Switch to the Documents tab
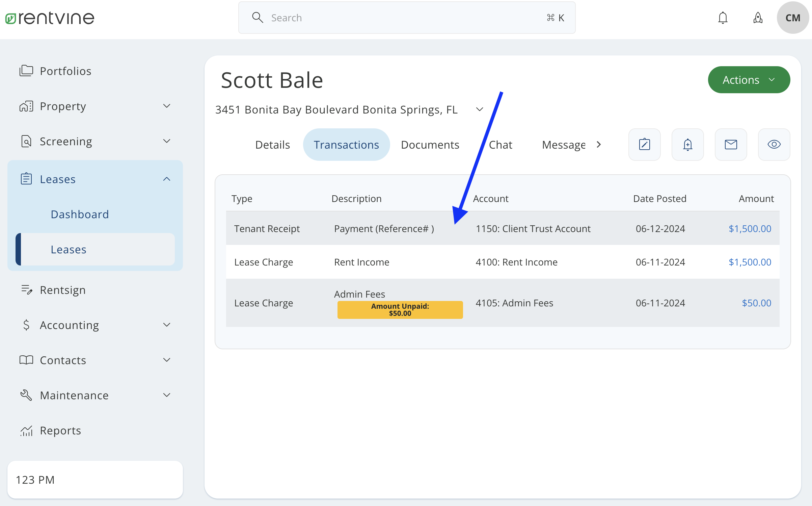Image resolution: width=812 pixels, height=506 pixels. 430,145
